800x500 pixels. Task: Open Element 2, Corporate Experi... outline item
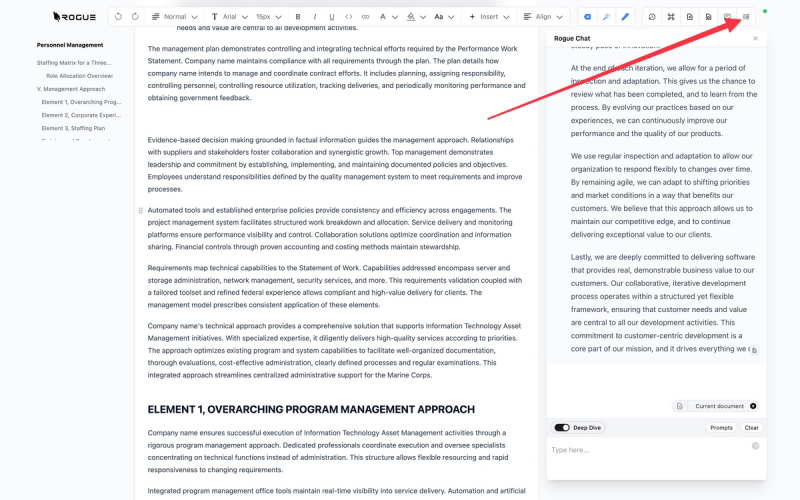(81, 115)
